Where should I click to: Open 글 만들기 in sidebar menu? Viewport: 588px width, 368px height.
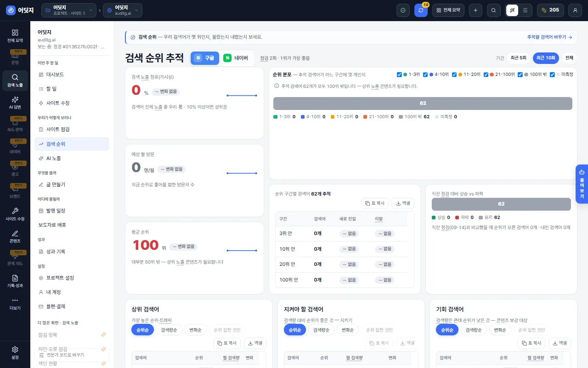[72, 184]
